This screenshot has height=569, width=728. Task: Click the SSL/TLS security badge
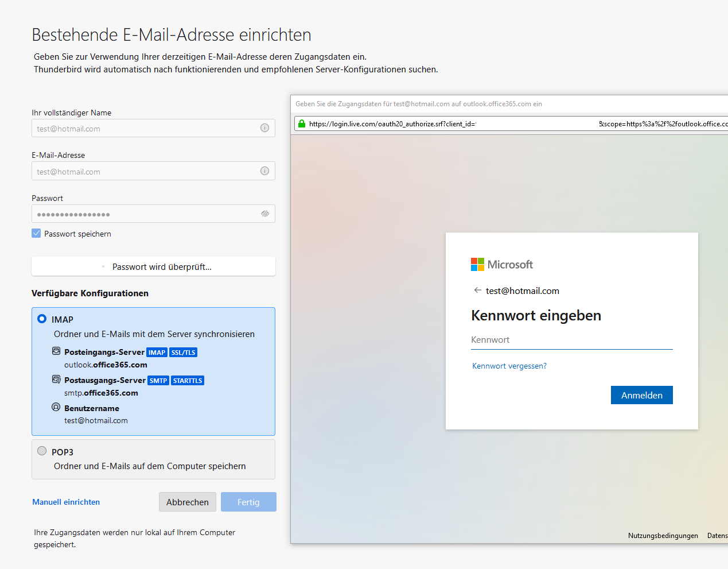(184, 353)
